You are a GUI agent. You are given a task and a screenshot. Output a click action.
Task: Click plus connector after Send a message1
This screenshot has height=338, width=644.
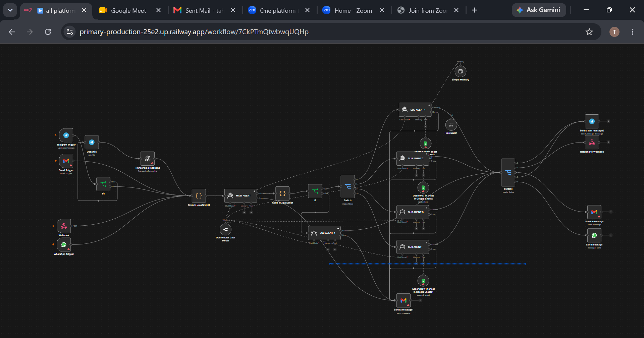pyautogui.click(x=420, y=300)
